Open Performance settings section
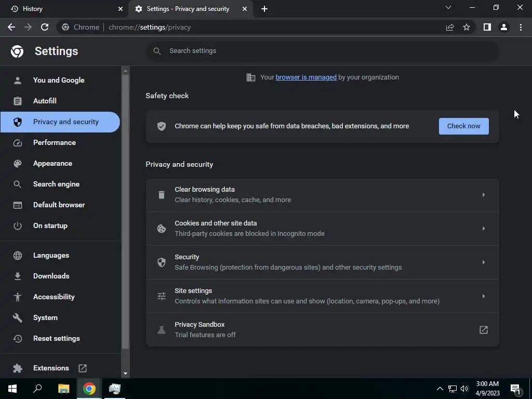 pyautogui.click(x=60, y=142)
